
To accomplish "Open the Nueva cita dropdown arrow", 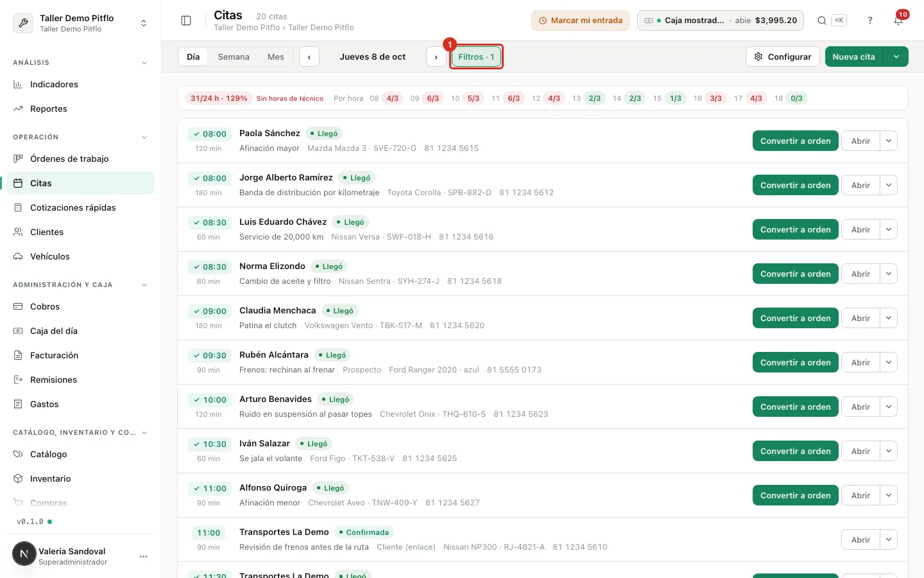I will coord(896,57).
